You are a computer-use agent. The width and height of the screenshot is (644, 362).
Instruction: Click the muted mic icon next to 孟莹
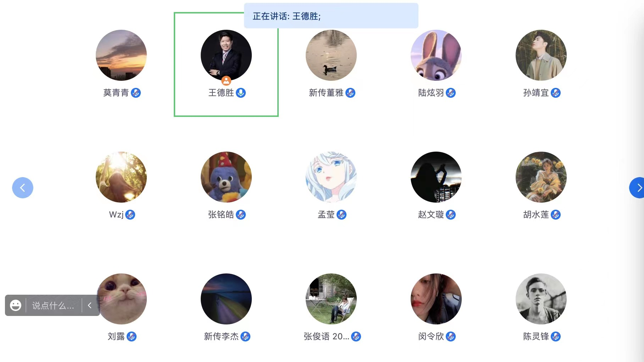(x=342, y=215)
